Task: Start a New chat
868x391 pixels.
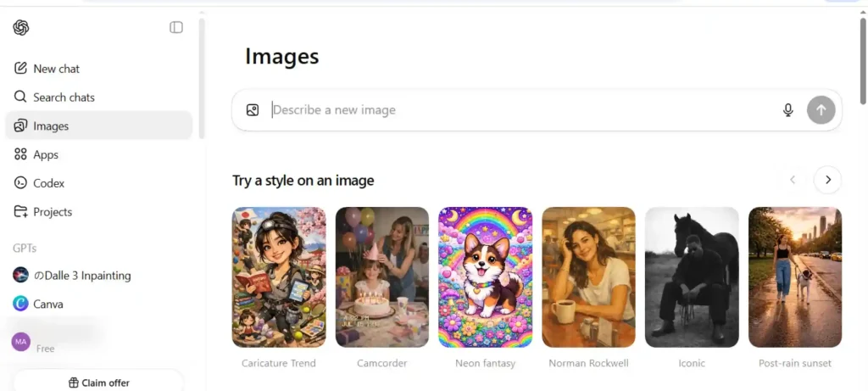Action: coord(56,69)
